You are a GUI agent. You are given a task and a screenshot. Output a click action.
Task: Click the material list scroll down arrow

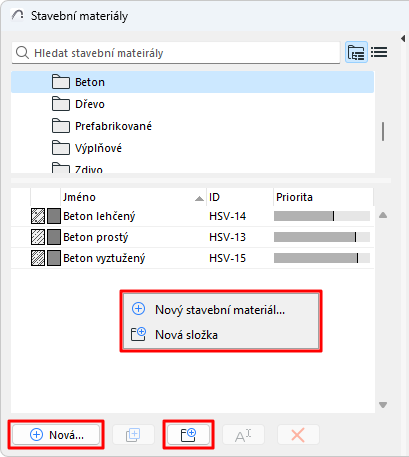(x=383, y=405)
